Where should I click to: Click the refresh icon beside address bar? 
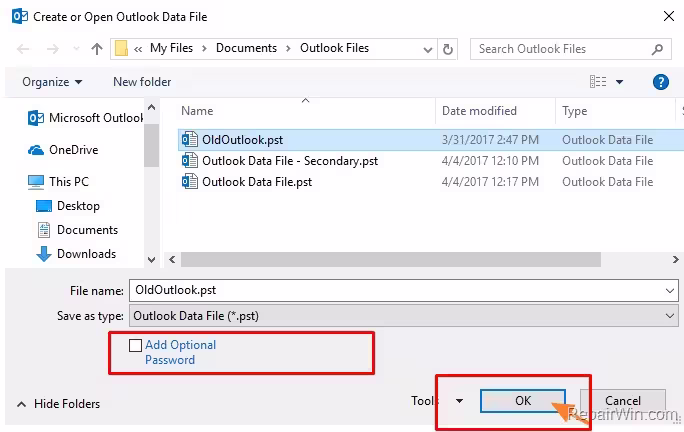(449, 48)
